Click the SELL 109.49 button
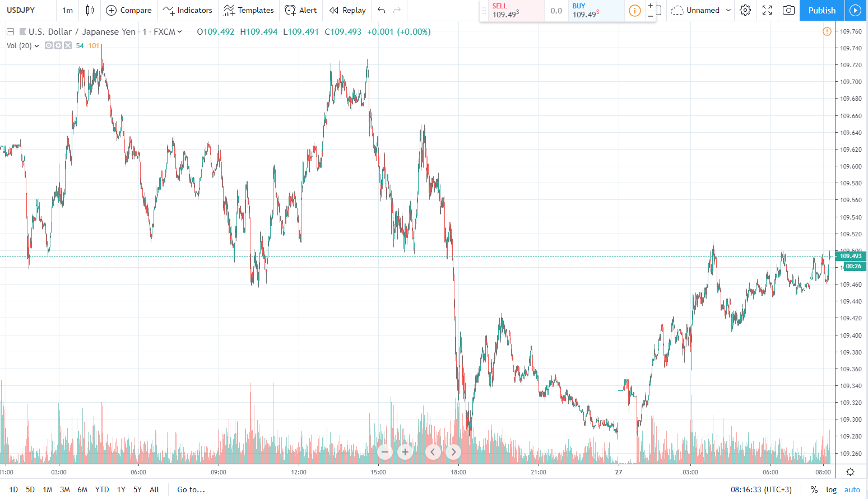 tap(516, 11)
